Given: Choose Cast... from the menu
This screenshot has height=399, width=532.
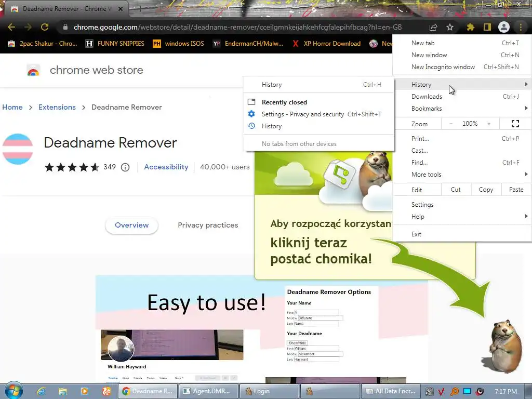Looking at the screenshot, I should (462, 151).
